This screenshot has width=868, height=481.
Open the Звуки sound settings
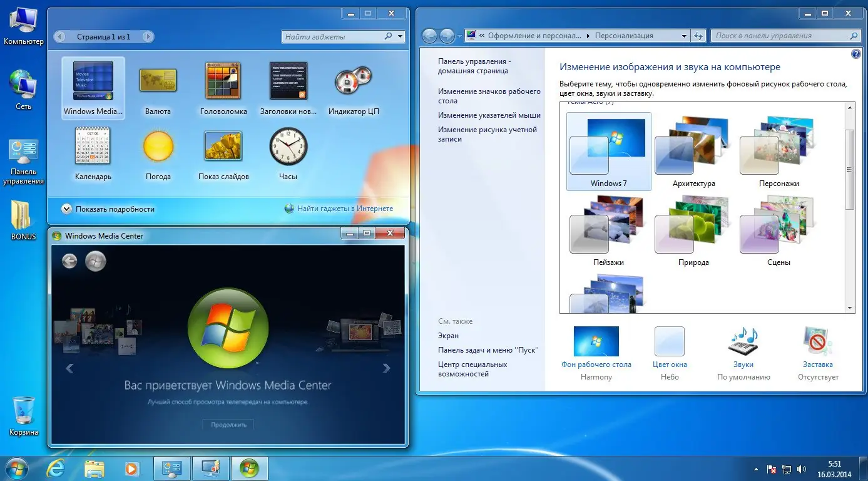[x=743, y=340]
